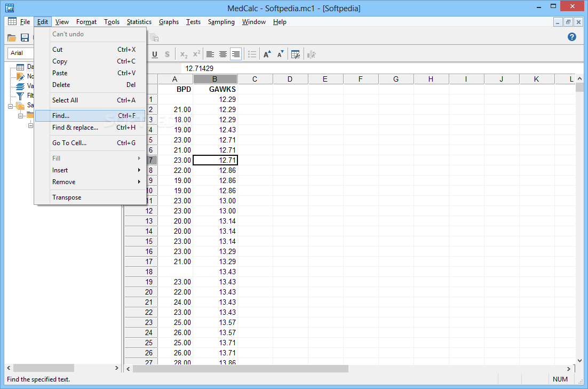Align text left
Viewport: 588px width, 389px height.
[x=210, y=54]
